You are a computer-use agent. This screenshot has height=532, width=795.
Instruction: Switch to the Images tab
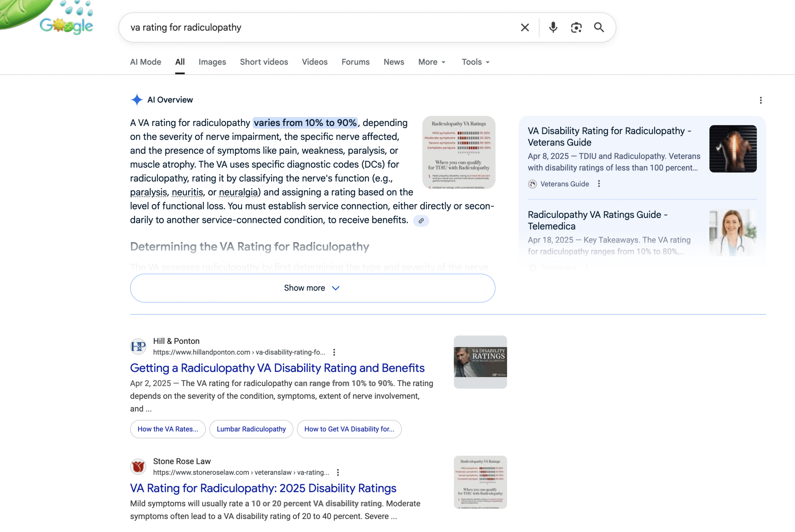[x=212, y=62]
